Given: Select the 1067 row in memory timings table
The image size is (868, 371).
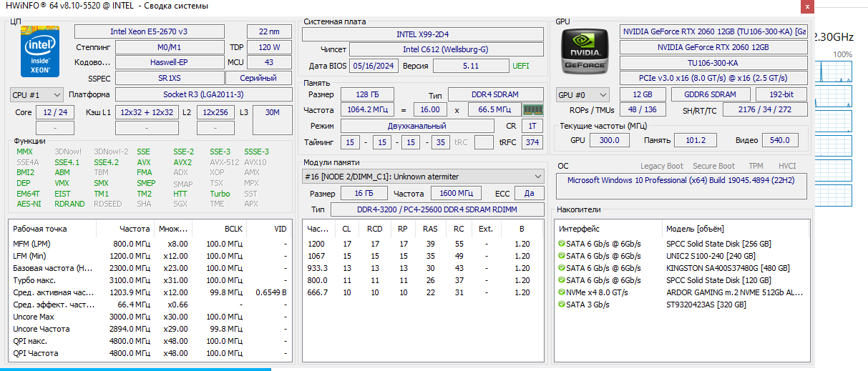Looking at the screenshot, I should (316, 256).
